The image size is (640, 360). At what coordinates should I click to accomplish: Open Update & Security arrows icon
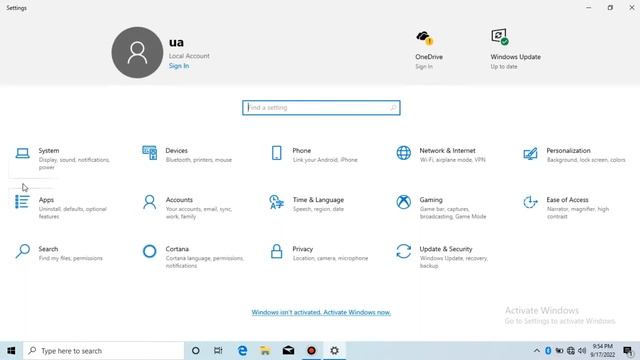pos(403,251)
